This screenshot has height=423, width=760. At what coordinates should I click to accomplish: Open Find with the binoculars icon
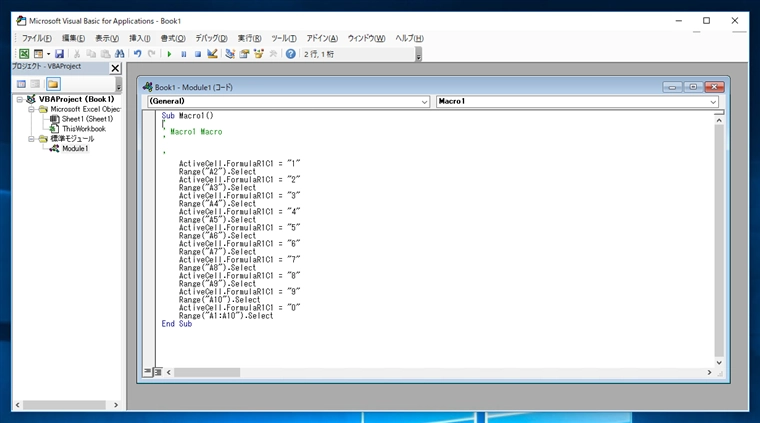tap(119, 54)
